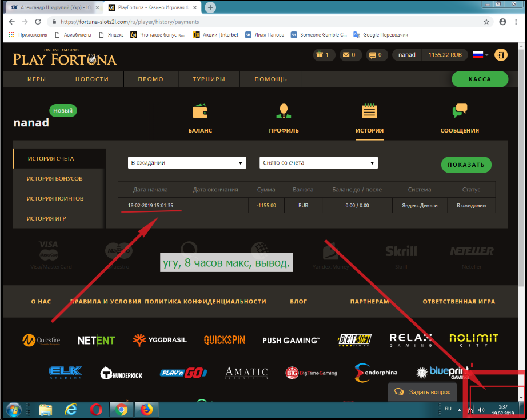Reload the page
This screenshot has width=527, height=420.
point(38,22)
